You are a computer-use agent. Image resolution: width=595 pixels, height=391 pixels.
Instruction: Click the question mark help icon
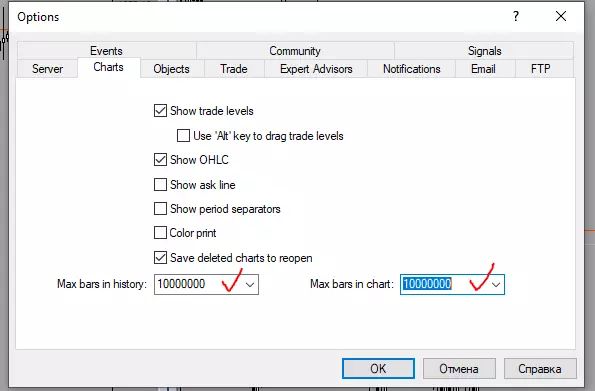516,16
